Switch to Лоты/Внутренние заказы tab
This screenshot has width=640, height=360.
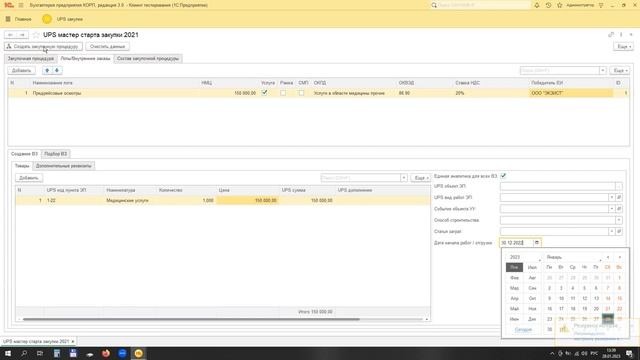pos(85,59)
